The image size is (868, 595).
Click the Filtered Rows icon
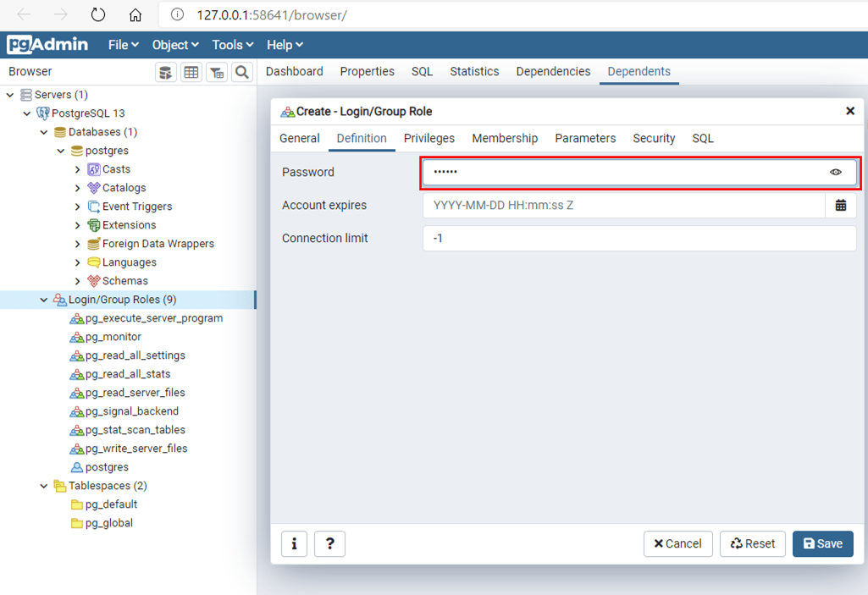tap(217, 73)
